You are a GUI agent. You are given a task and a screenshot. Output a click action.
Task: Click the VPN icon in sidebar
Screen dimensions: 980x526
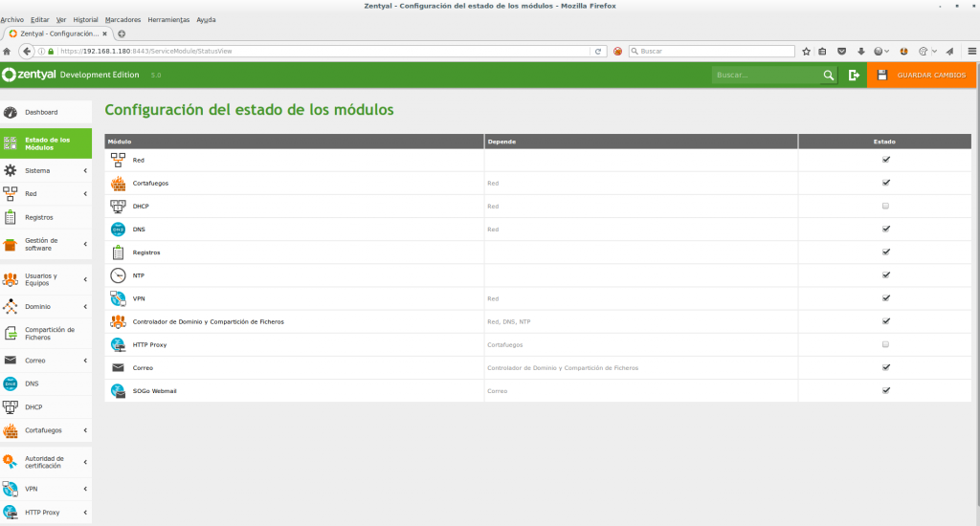coord(10,489)
